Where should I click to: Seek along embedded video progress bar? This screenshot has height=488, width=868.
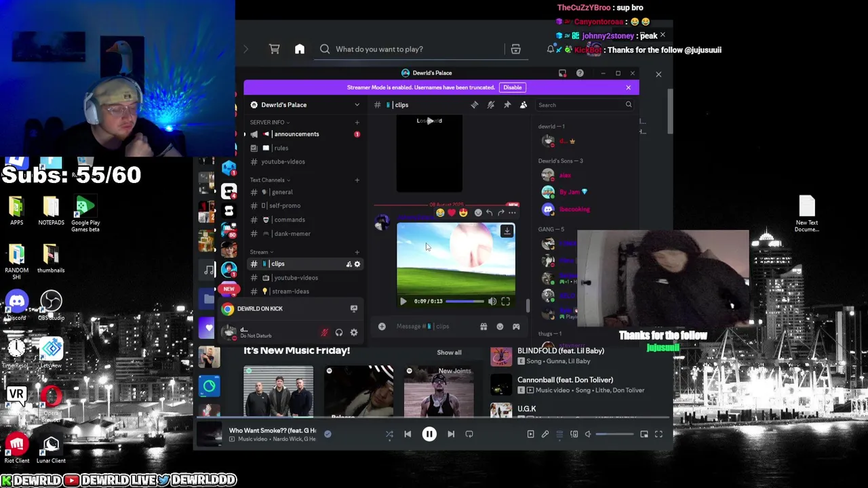point(465,302)
